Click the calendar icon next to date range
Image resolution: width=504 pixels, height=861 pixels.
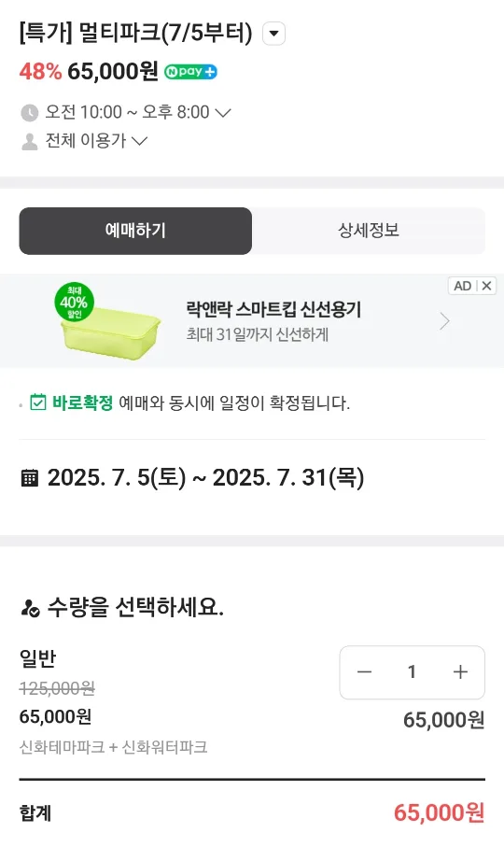(x=30, y=478)
